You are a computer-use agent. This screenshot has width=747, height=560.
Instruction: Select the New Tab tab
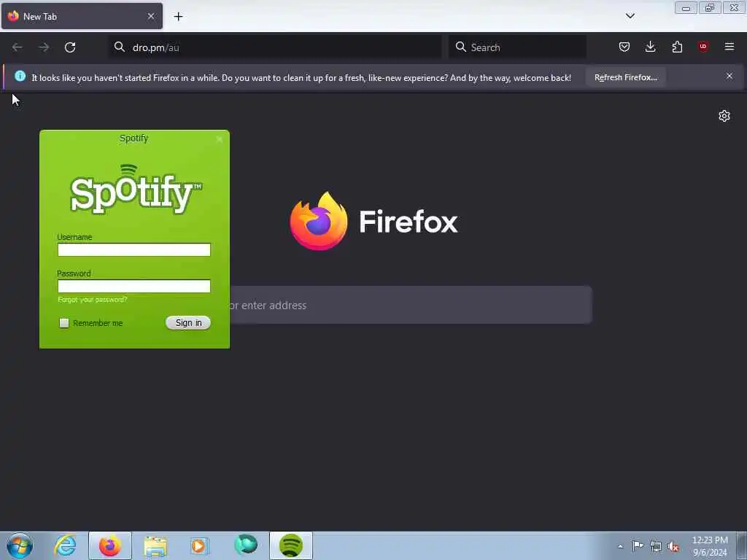point(82,16)
